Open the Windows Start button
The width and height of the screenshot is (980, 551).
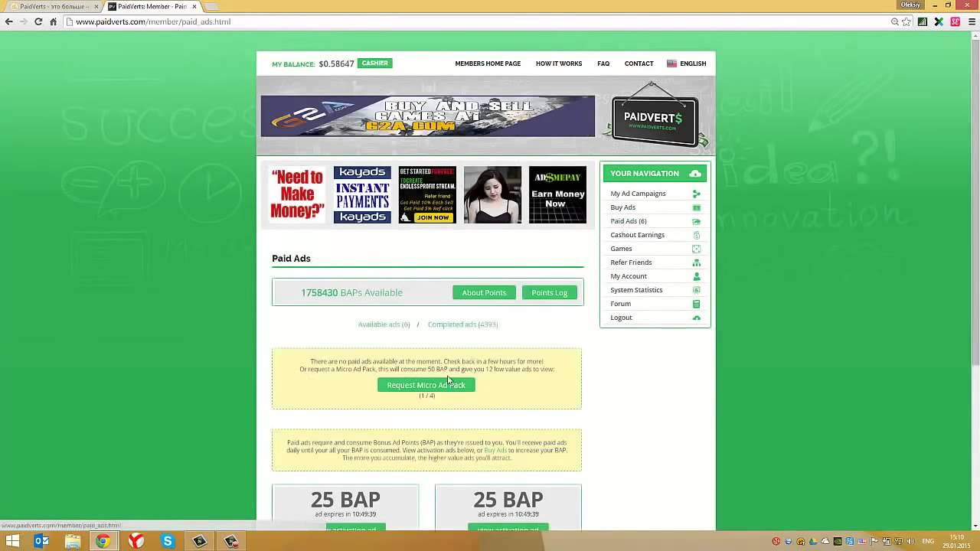click(13, 541)
